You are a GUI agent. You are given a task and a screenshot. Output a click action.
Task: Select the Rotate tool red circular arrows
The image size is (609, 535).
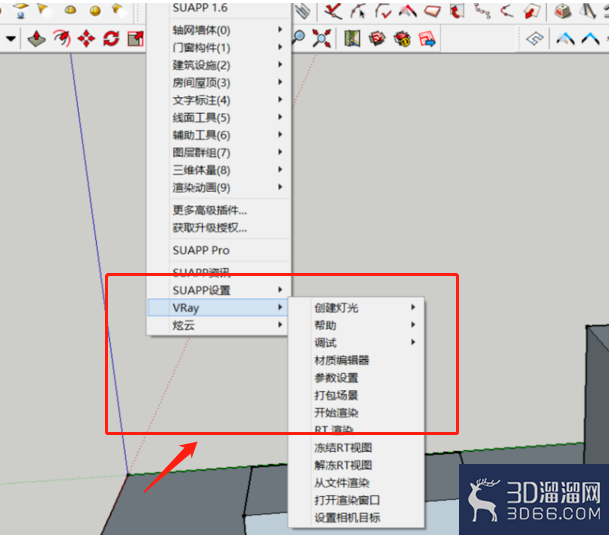[111, 38]
